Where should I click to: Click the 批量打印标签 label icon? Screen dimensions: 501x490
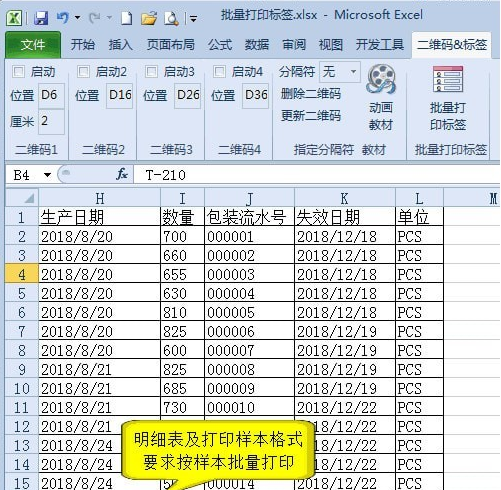click(x=448, y=79)
